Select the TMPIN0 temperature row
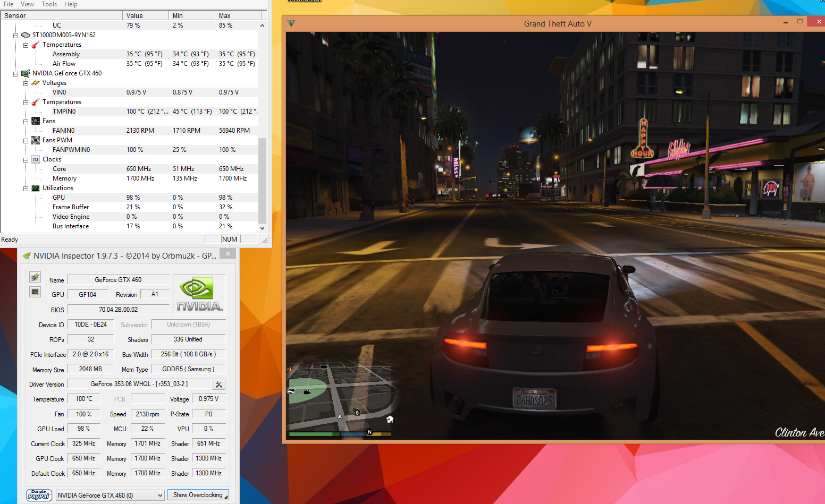The width and height of the screenshot is (825, 504). (x=64, y=112)
